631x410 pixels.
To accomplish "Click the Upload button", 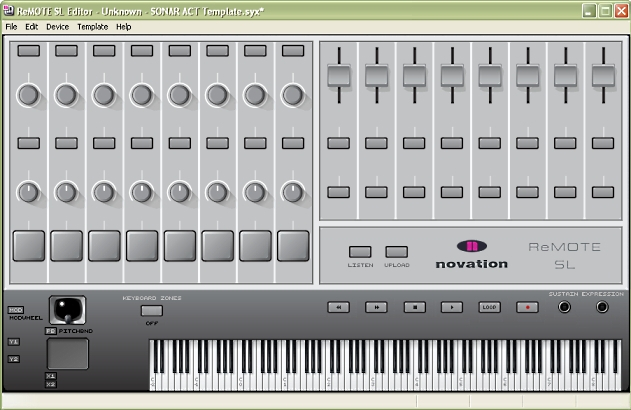I will coord(397,252).
